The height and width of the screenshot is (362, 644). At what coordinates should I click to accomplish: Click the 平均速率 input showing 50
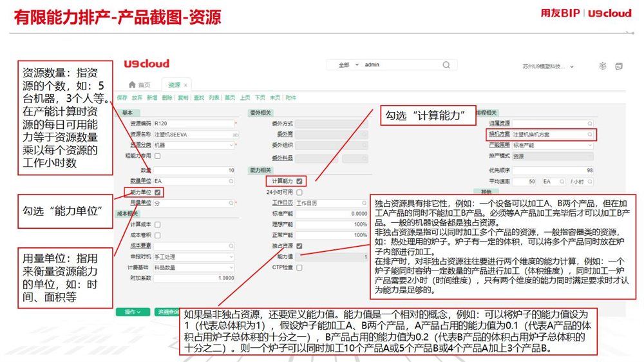[524, 182]
